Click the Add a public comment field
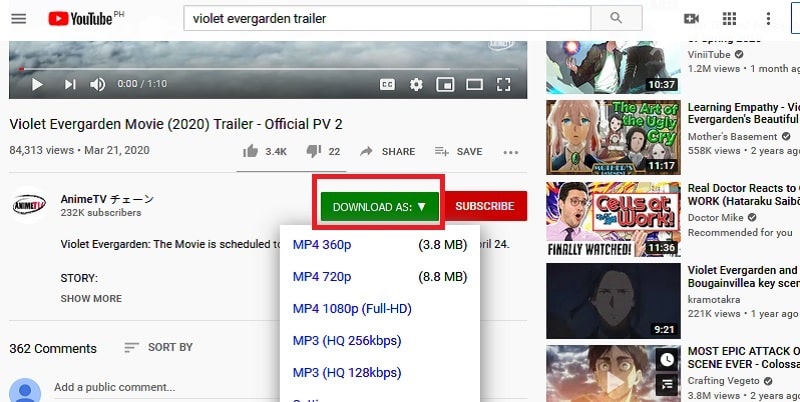The width and height of the screenshot is (800, 402). [290, 388]
